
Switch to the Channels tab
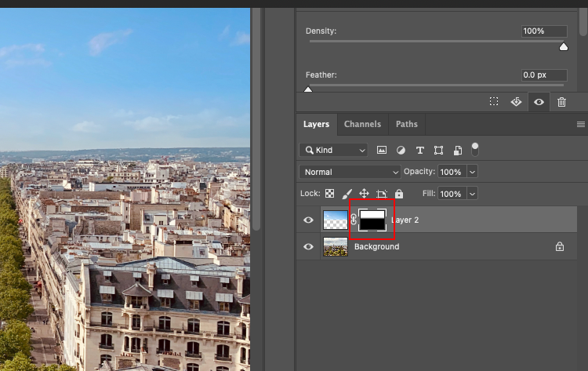tap(362, 124)
